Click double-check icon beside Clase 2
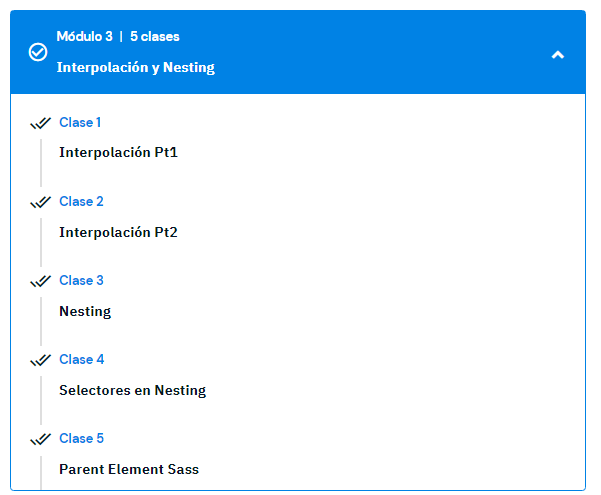 click(40, 202)
